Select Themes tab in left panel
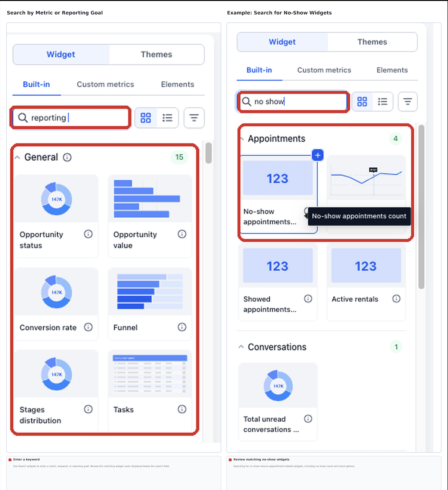This screenshot has width=448, height=490. click(x=156, y=54)
